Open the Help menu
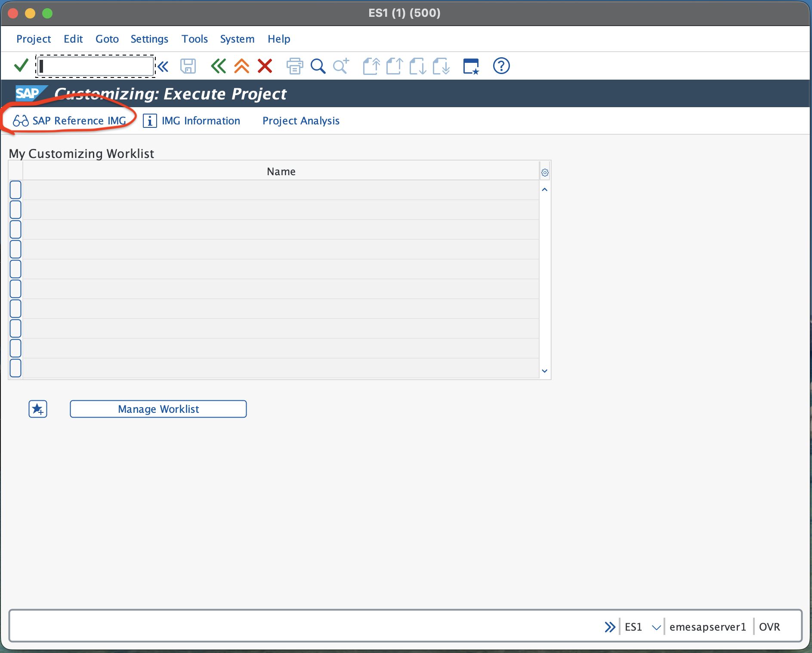The image size is (812, 653). tap(279, 39)
